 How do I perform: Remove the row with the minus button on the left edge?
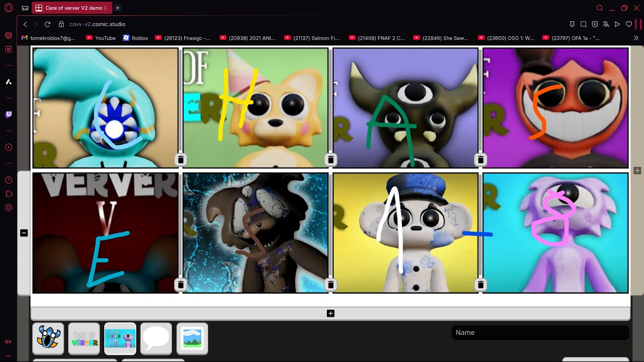(x=24, y=233)
